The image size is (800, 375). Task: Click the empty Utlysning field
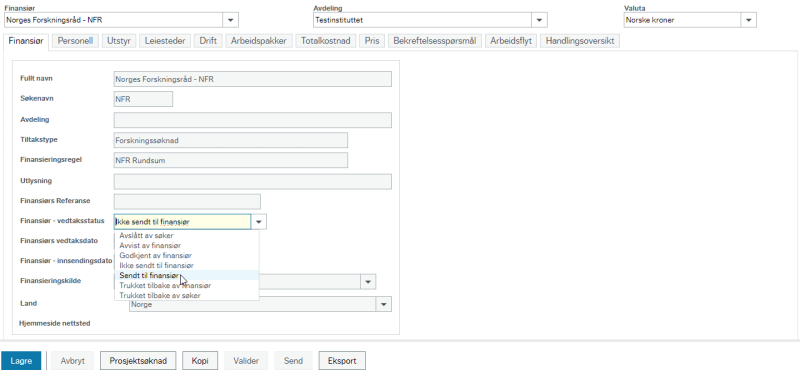[253, 182]
